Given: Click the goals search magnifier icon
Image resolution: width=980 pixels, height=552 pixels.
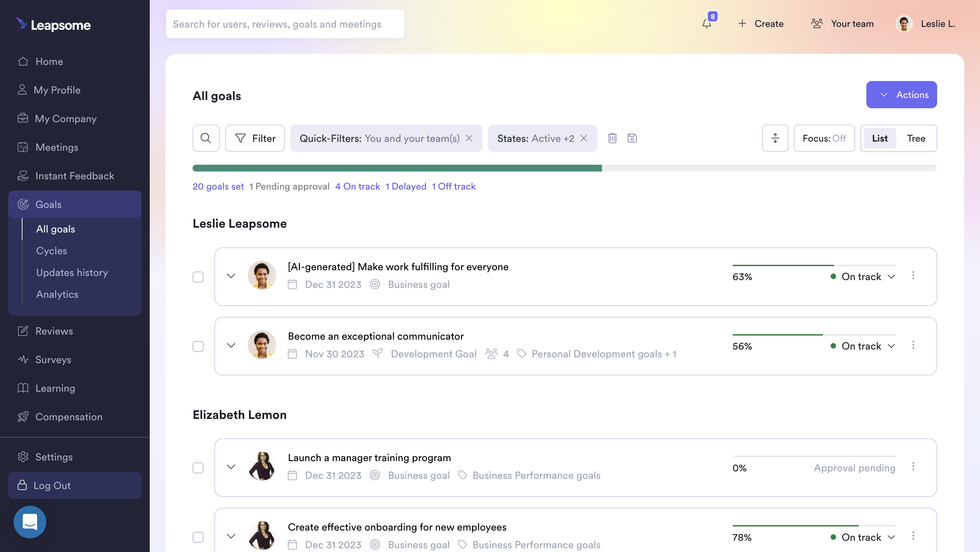Looking at the screenshot, I should click(x=206, y=138).
